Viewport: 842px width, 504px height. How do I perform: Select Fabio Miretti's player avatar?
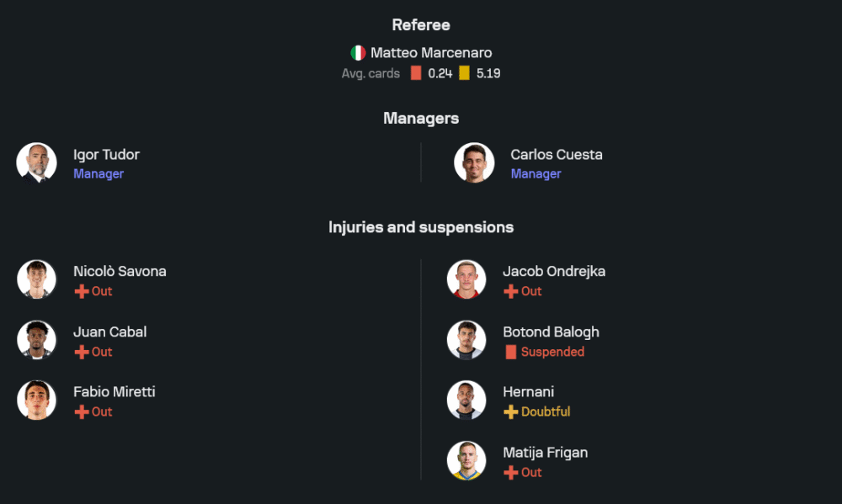[x=36, y=401]
